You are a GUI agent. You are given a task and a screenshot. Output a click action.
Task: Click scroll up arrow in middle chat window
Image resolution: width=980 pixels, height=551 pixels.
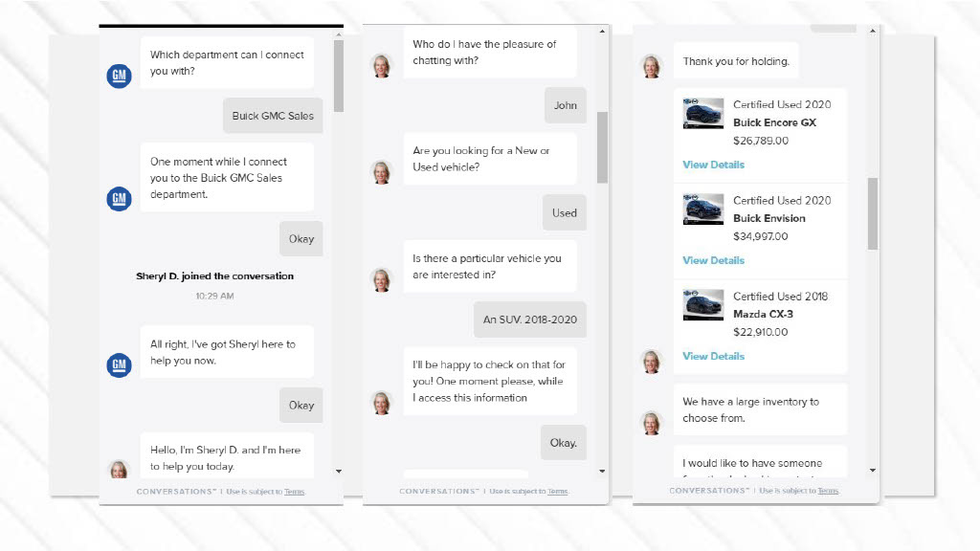tap(602, 32)
